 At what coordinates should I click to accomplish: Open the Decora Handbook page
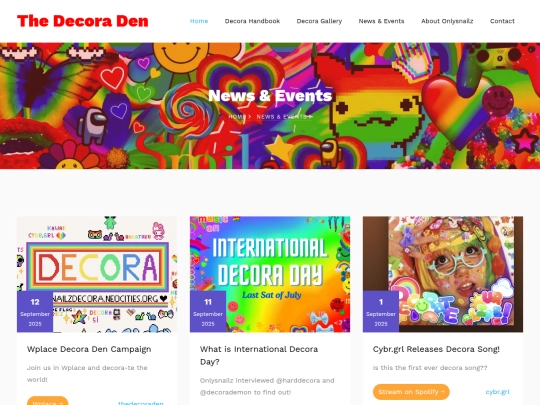tap(252, 21)
